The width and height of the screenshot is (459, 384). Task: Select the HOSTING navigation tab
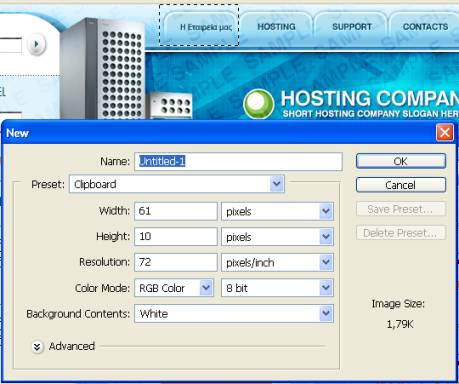[276, 28]
